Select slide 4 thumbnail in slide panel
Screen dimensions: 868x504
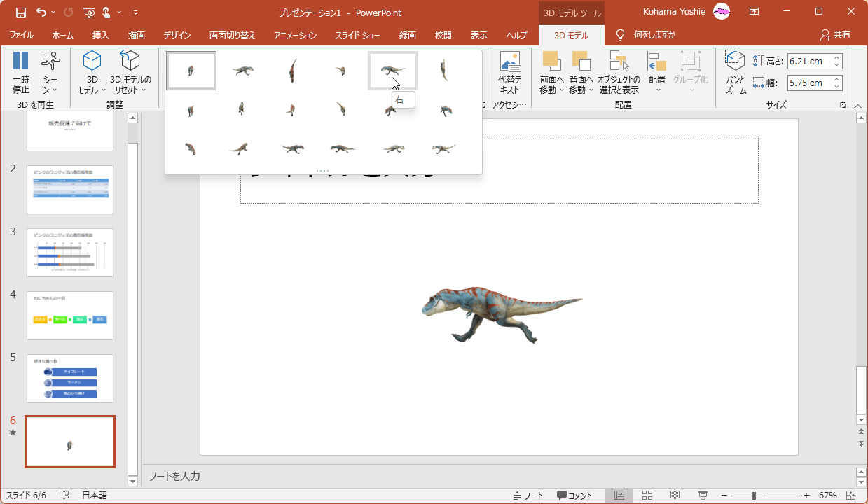[69, 316]
